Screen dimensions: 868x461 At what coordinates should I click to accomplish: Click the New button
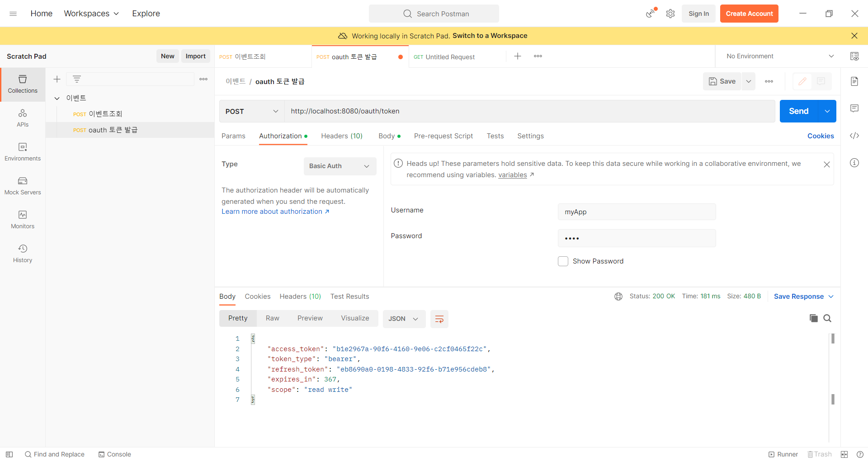tap(167, 56)
